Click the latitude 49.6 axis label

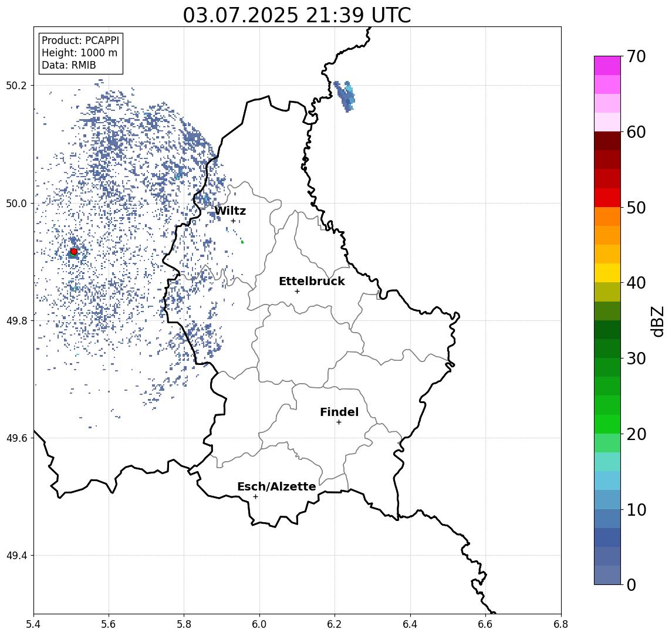click(16, 438)
